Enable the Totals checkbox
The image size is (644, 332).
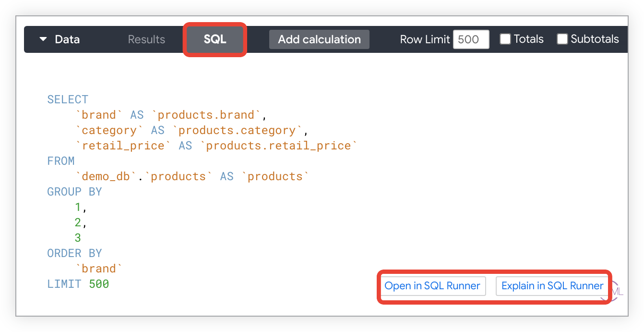pyautogui.click(x=505, y=39)
